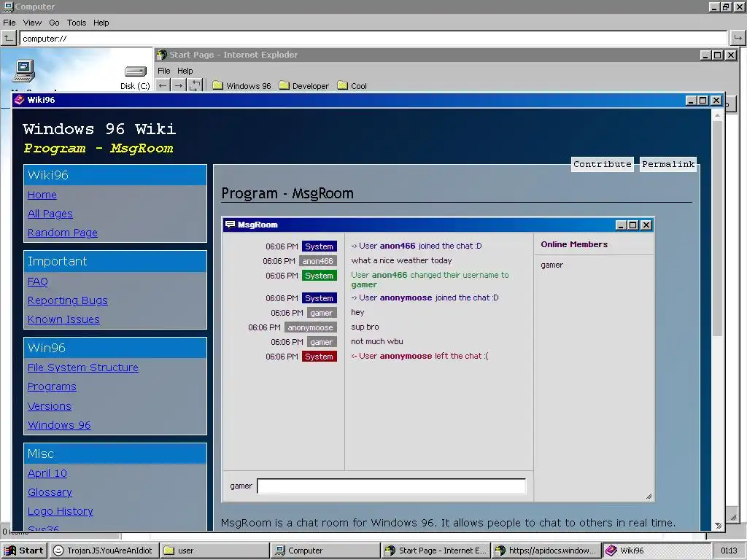Click Internet Exploder back arrow
The width and height of the screenshot is (747, 560).
163,86
